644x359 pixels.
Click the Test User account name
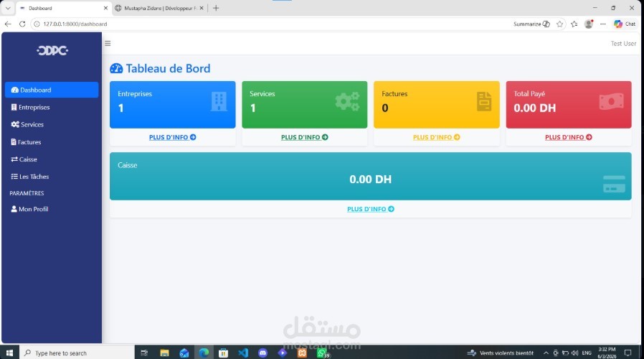click(x=623, y=44)
